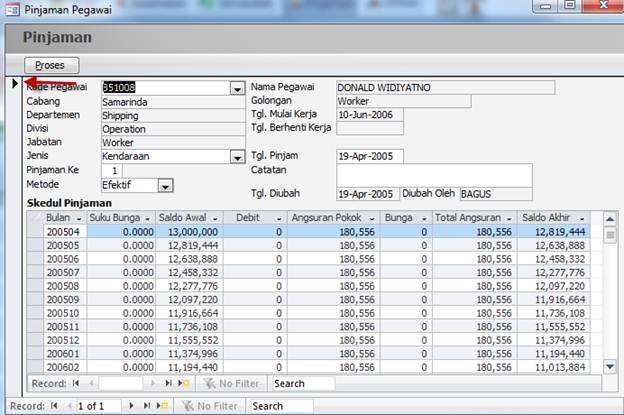Open Bulan column filter arrow
The width and height of the screenshot is (624, 415).
tap(79, 218)
